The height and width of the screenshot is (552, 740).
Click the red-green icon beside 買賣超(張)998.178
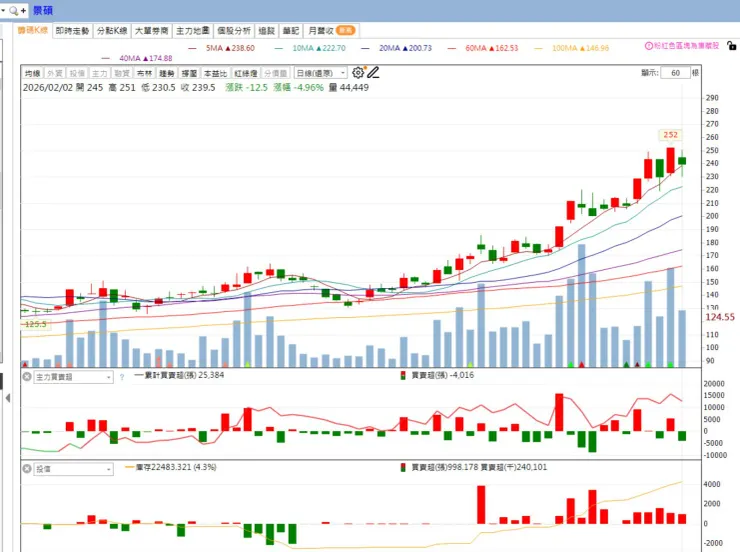pyautogui.click(x=403, y=468)
